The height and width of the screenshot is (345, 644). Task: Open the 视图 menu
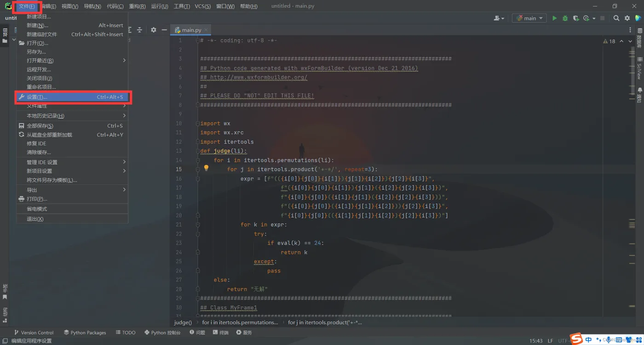70,6
